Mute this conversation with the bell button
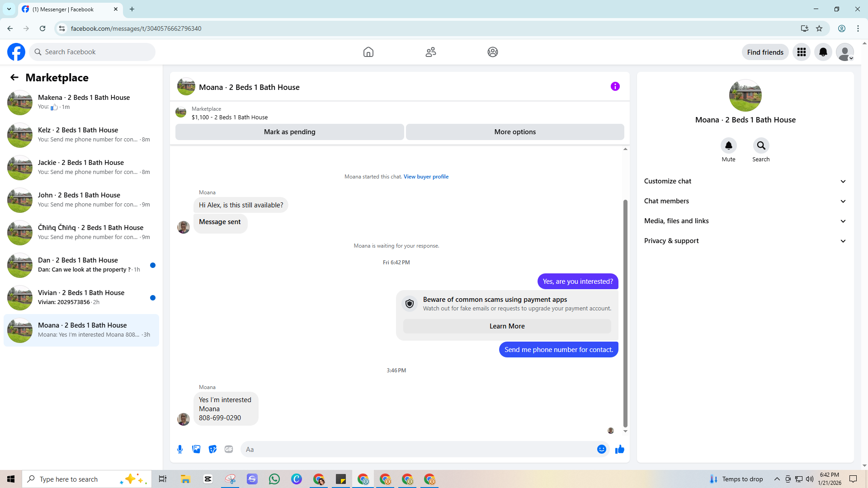This screenshot has width=868, height=488. point(728,145)
